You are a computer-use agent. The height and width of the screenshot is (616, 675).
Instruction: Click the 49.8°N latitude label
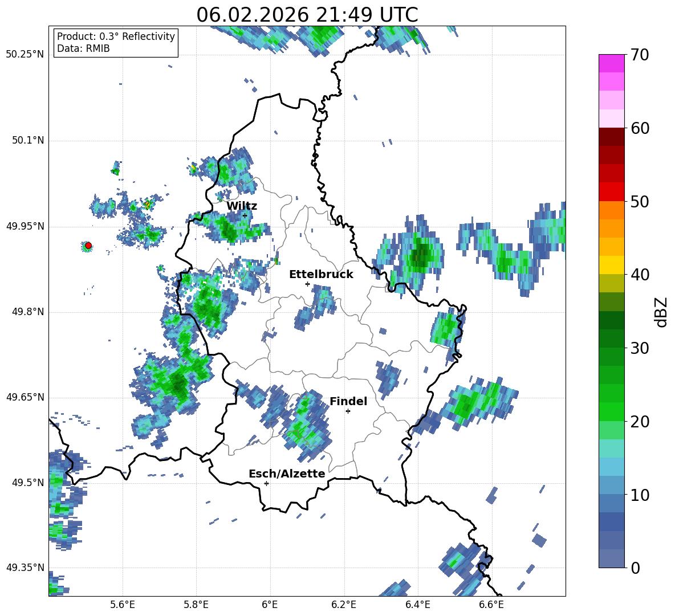coord(28,312)
